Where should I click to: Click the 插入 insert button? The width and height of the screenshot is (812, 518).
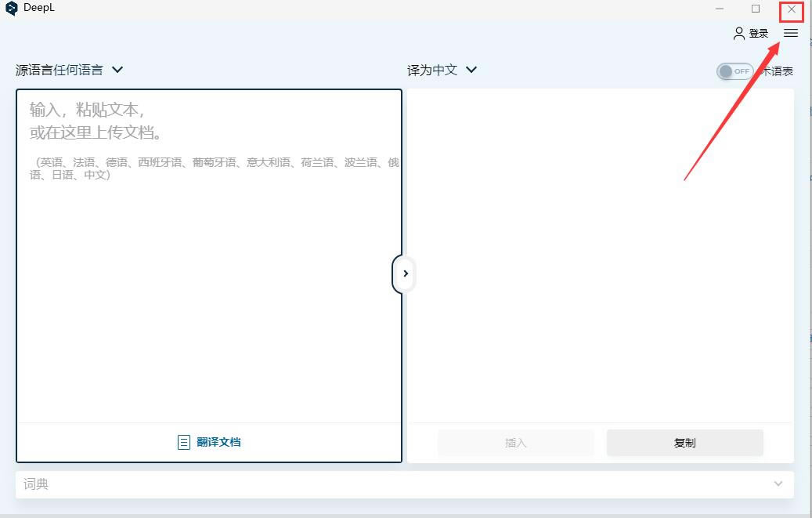point(515,442)
